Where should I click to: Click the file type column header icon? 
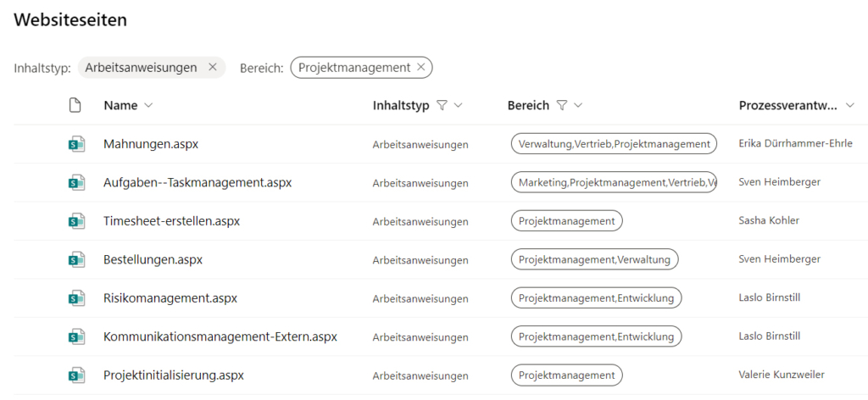coord(75,105)
